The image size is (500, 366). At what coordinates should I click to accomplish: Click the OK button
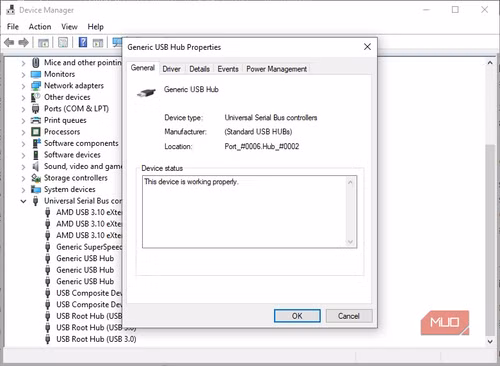click(x=297, y=316)
